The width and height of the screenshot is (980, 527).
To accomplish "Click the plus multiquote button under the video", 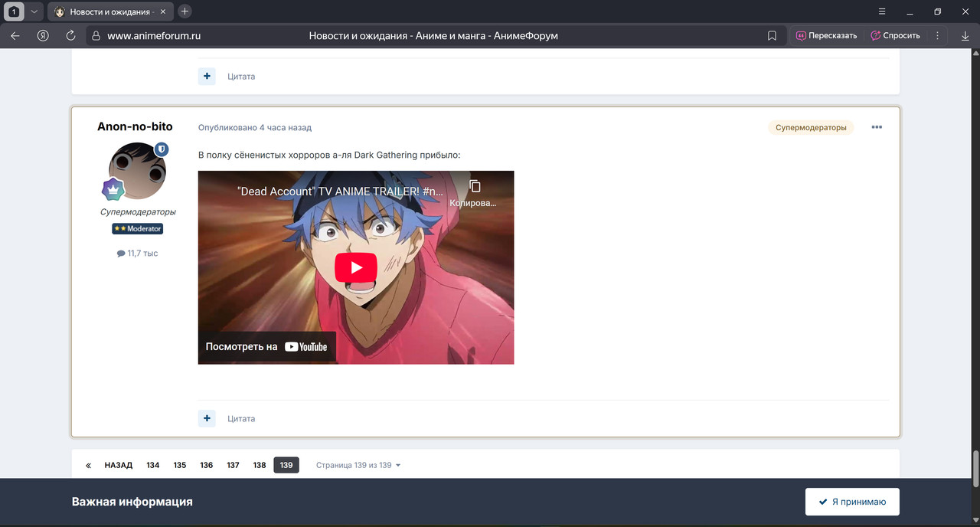I will pyautogui.click(x=207, y=418).
